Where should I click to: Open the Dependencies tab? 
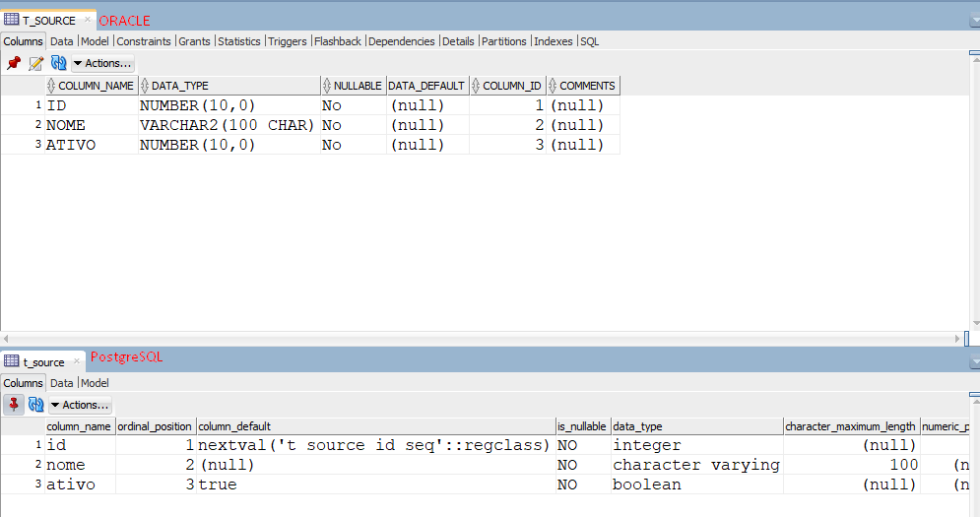pos(401,41)
